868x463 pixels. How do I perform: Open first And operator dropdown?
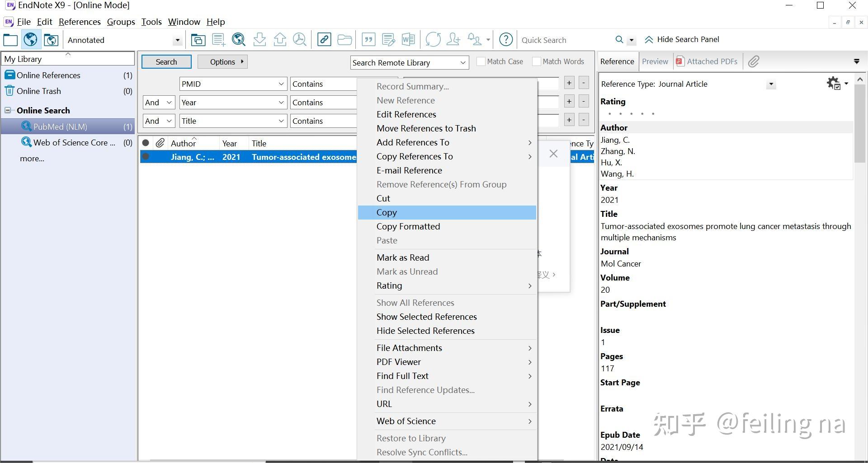[169, 103]
